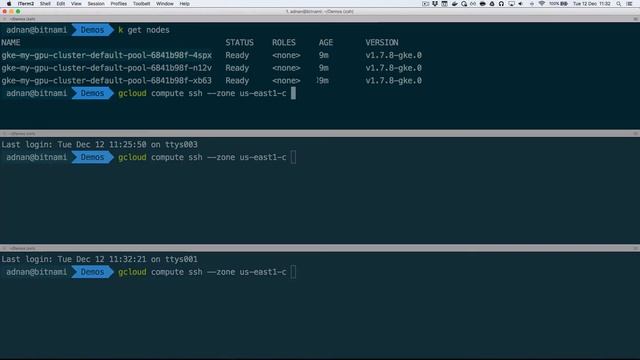The image size is (640, 360).
Task: Click the AGE column header
Action: (326, 42)
